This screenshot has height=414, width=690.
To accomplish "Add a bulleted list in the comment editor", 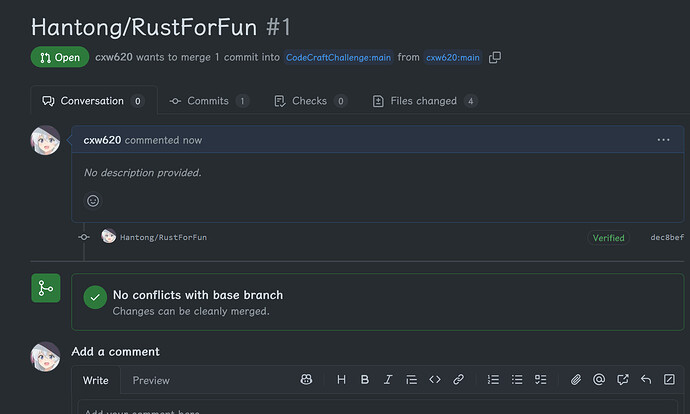I will [517, 380].
